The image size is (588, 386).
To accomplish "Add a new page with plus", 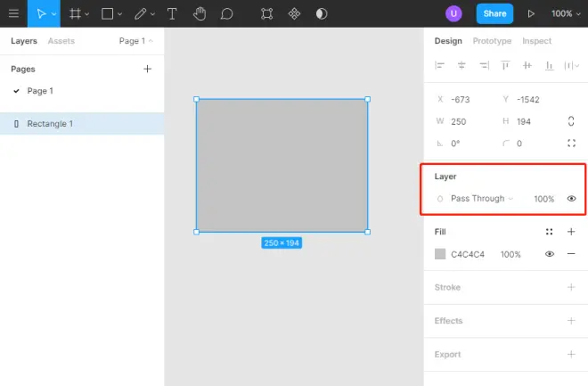I will click(147, 69).
